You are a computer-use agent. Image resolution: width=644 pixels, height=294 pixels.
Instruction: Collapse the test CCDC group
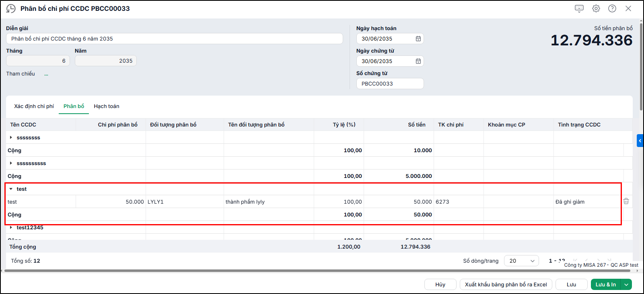pyautogui.click(x=11, y=189)
